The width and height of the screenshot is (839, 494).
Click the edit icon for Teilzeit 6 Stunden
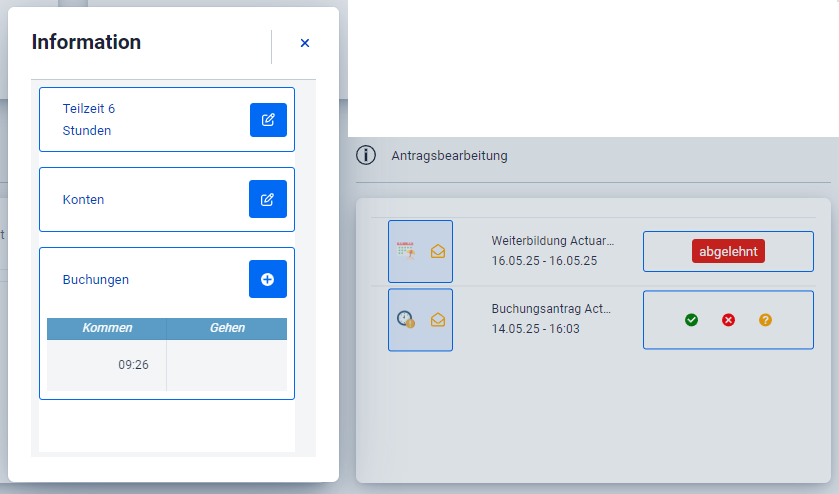pos(268,120)
